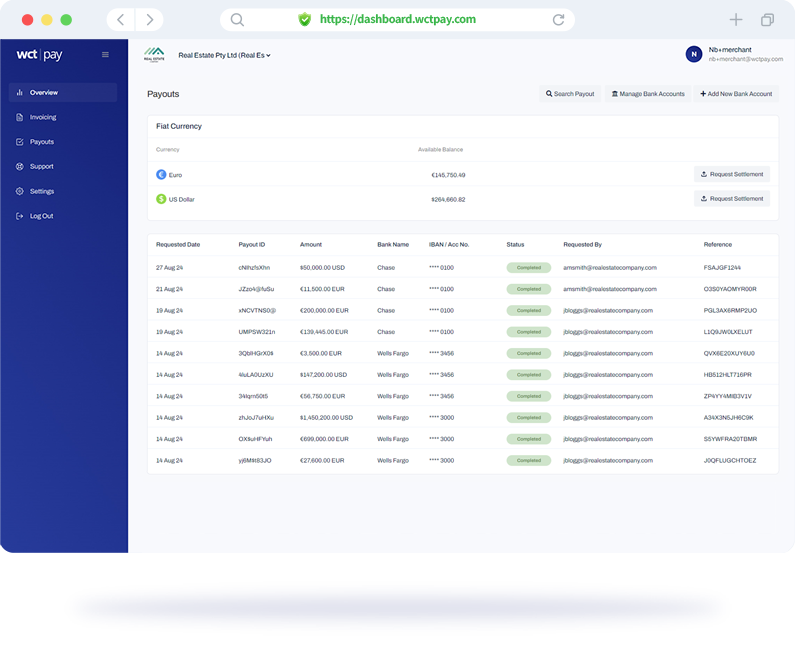The image size is (795, 647).
Task: Click reference O3S0YAOMYR00R
Action: point(730,289)
